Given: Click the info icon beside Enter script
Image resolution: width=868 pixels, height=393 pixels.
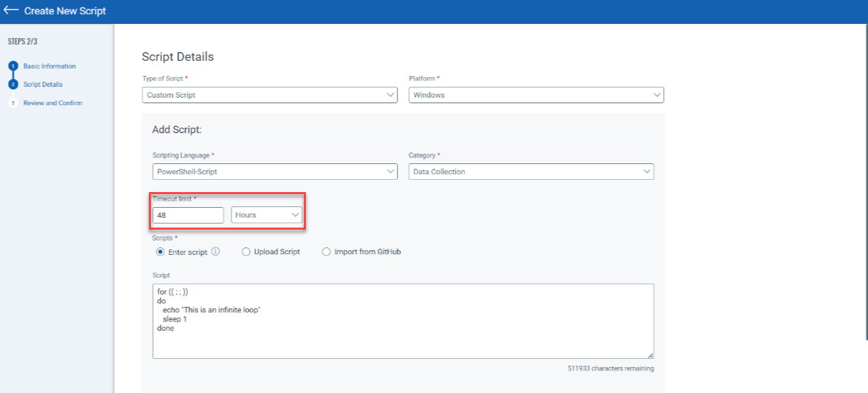Looking at the screenshot, I should click(215, 252).
